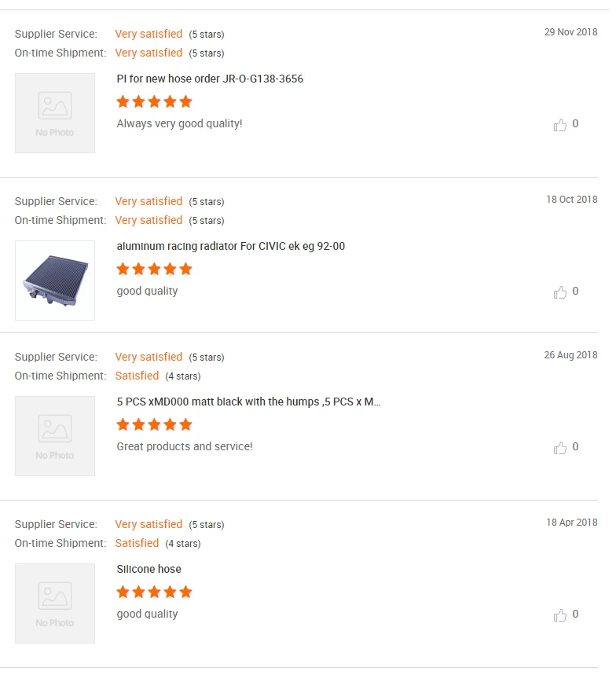Click star rating under Silicone hose
This screenshot has width=616, height=675.
click(x=154, y=592)
